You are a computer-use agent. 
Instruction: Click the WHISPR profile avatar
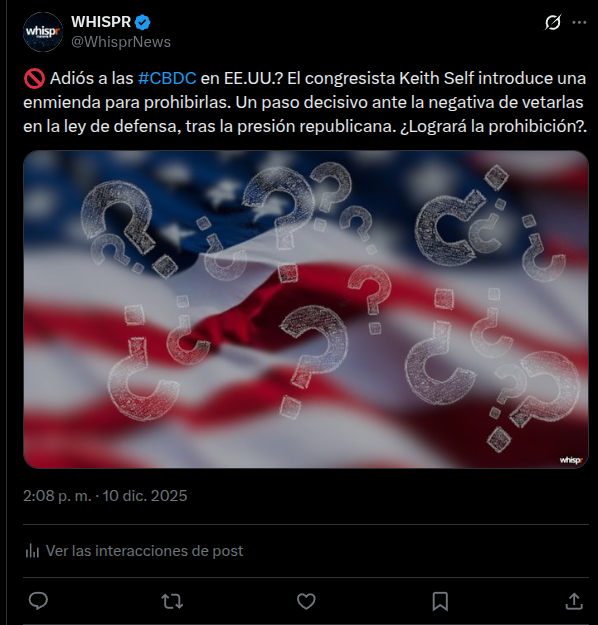[43, 32]
